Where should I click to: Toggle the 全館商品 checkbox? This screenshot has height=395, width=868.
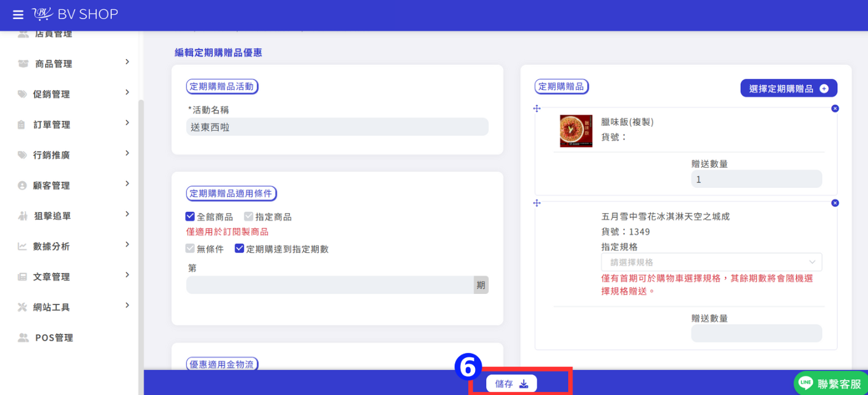coord(190,216)
